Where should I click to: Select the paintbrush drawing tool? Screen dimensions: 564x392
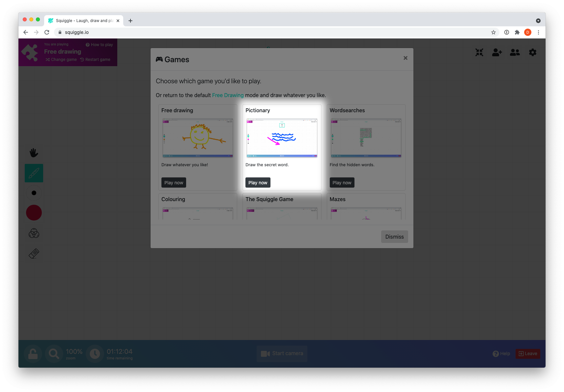(x=34, y=173)
